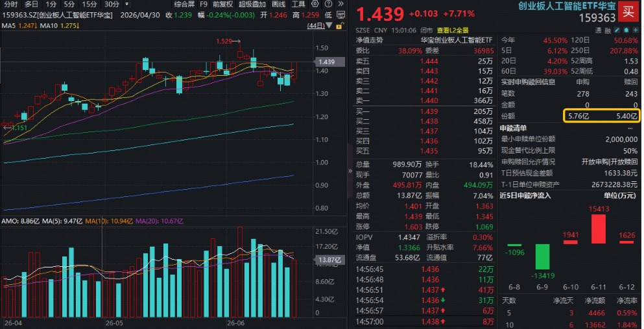644x329 pixels.
Task: Select the 1分 period tab
Action: coord(51,4)
